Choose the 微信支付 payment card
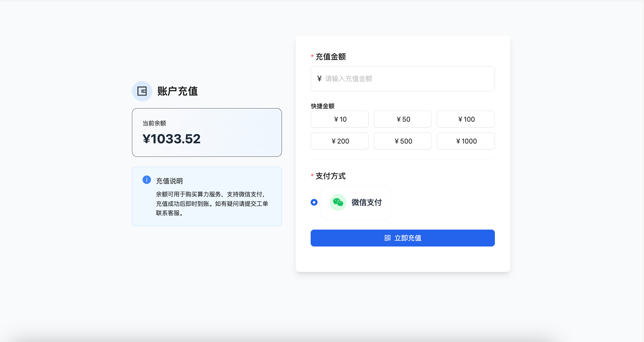 click(x=356, y=202)
